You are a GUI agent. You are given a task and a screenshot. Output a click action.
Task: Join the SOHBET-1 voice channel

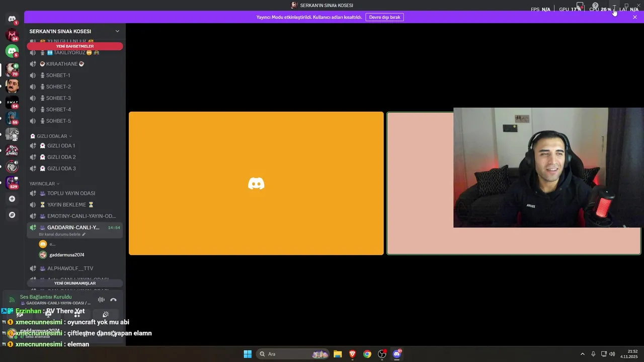click(x=74, y=75)
